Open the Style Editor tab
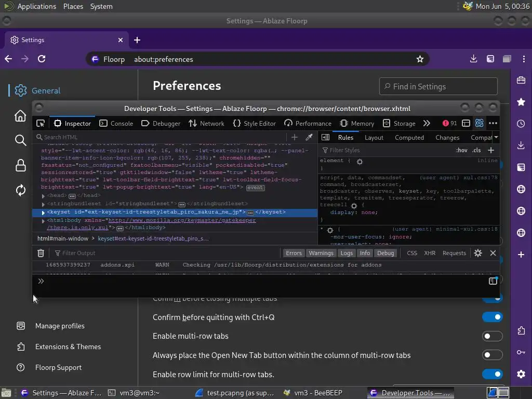 coord(255,124)
